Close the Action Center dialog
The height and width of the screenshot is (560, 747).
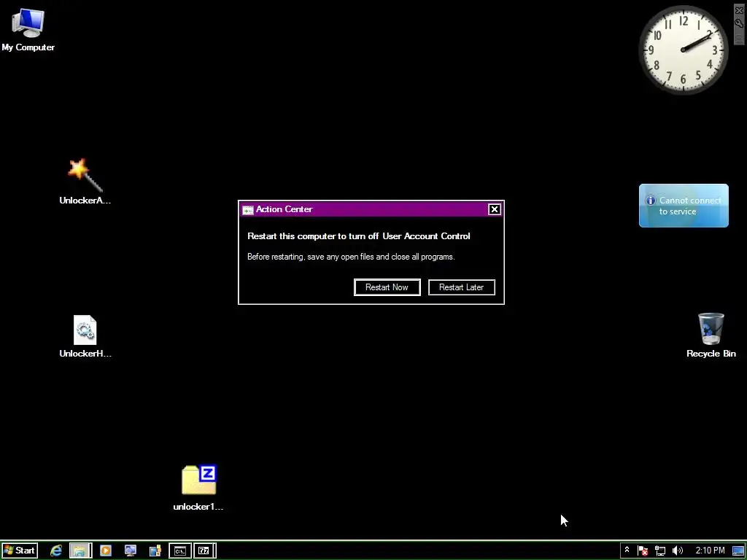pos(494,209)
